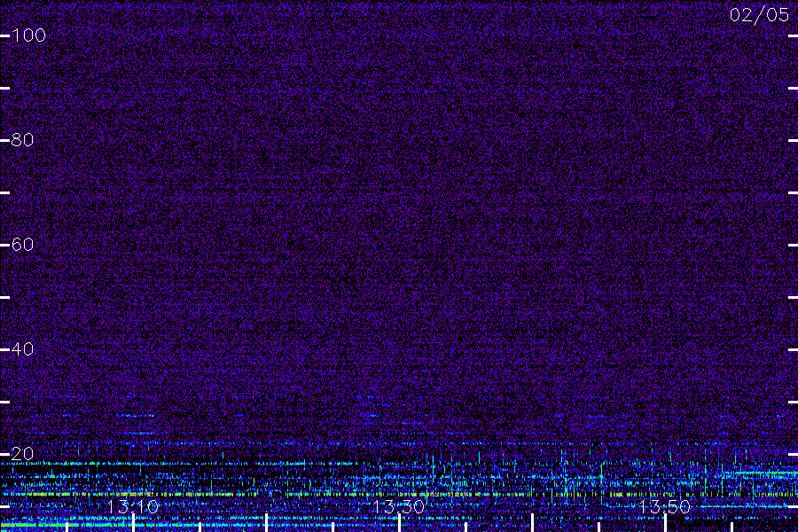
Task: Click the 20 frequency axis label
Action: 22,454
